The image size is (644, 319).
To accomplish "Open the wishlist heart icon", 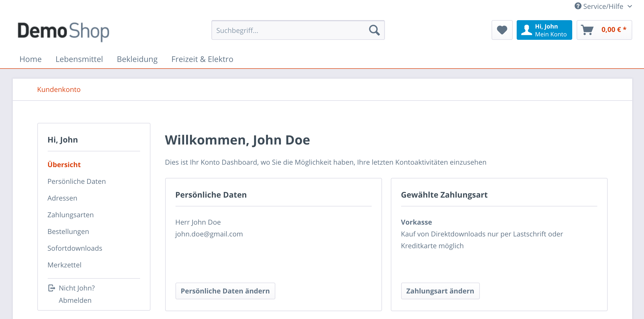I will coord(502,30).
